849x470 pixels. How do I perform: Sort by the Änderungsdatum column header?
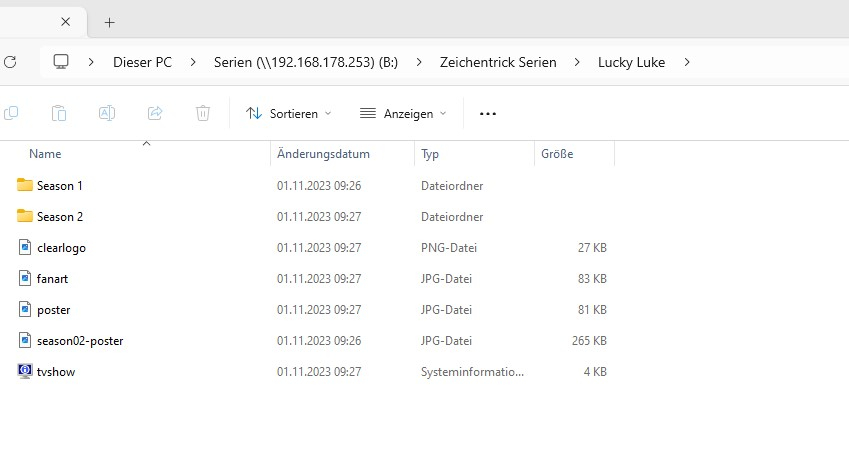pyautogui.click(x=323, y=154)
